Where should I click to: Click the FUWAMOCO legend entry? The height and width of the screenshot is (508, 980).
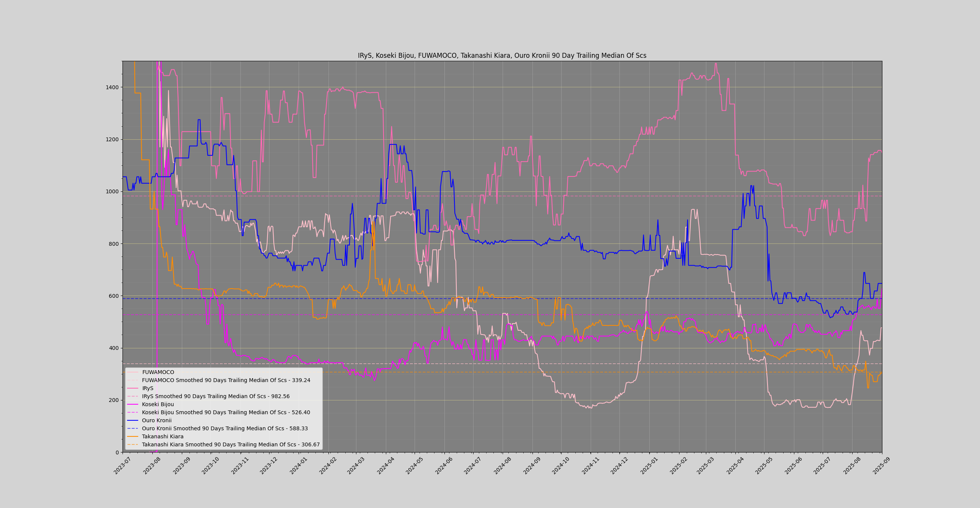(x=158, y=372)
